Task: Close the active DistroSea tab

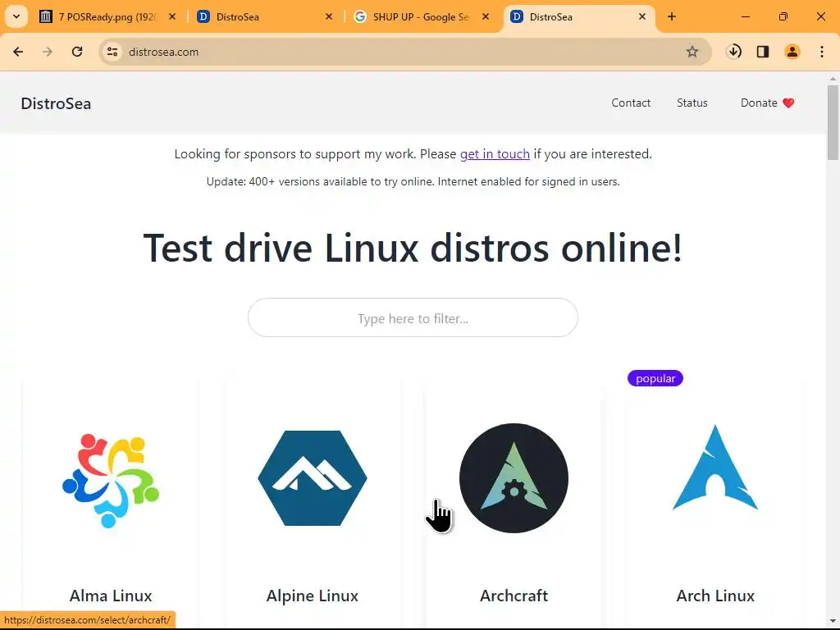Action: 642,16
